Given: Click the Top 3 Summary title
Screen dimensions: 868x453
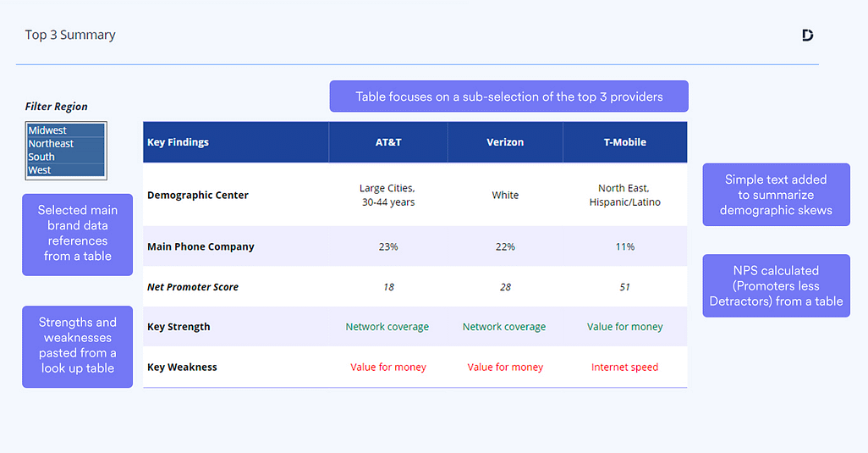Looking at the screenshot, I should 70,35.
